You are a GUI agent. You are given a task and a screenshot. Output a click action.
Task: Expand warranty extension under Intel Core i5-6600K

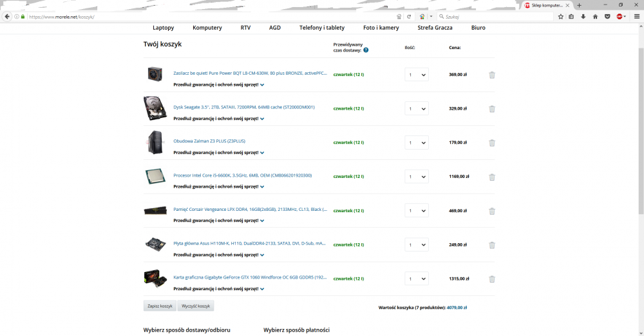[x=218, y=187]
